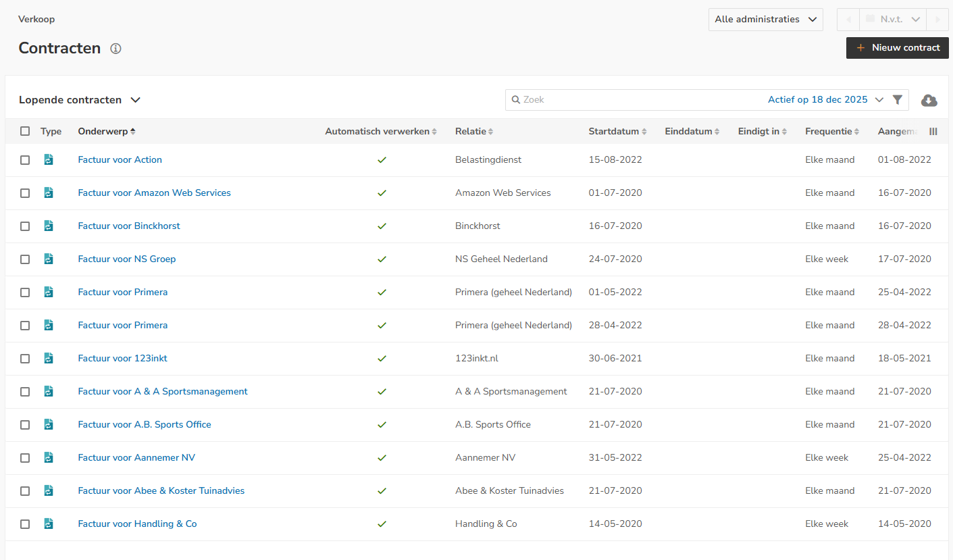Click Elke week in the Handling & Co row
This screenshot has width=953, height=560.
pyautogui.click(x=827, y=524)
